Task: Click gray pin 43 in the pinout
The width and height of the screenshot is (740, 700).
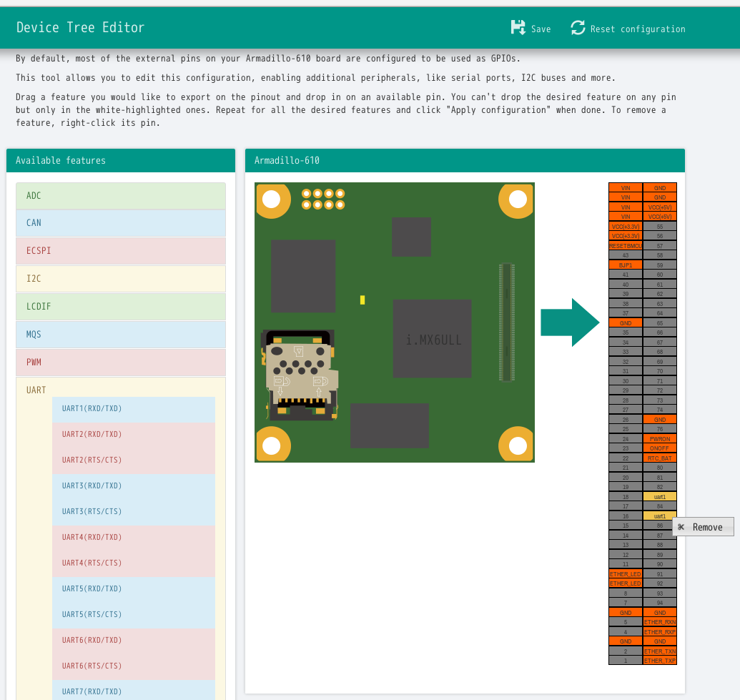Action: click(626, 255)
